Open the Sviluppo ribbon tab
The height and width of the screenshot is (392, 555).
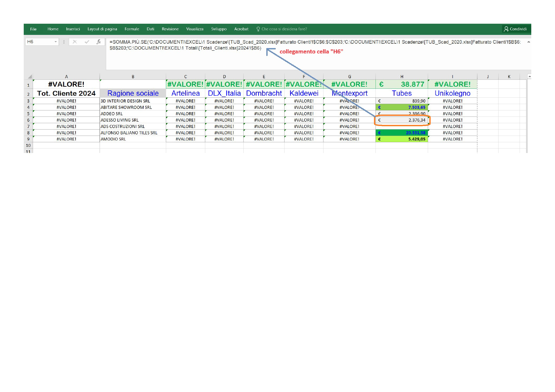[x=219, y=29]
